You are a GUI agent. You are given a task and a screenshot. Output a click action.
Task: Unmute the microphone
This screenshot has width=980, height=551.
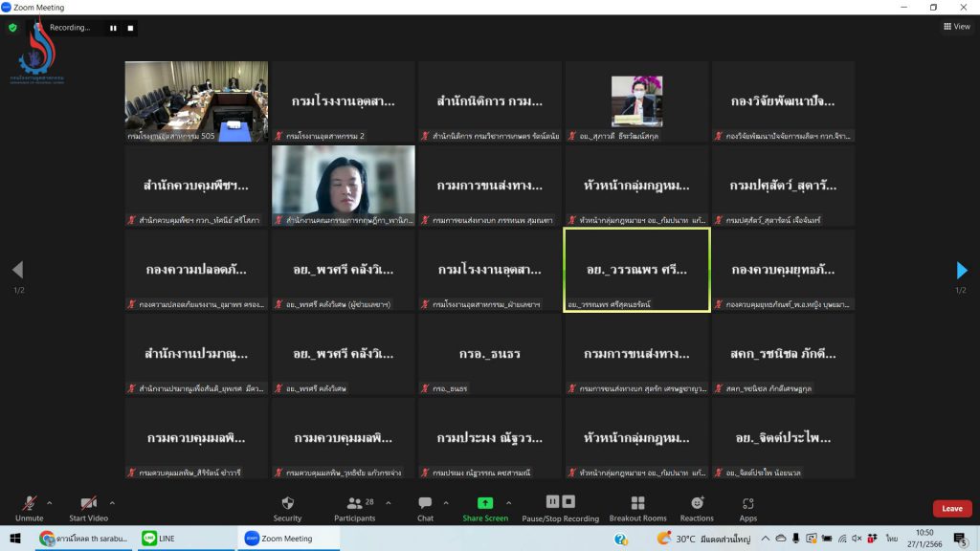click(29, 503)
